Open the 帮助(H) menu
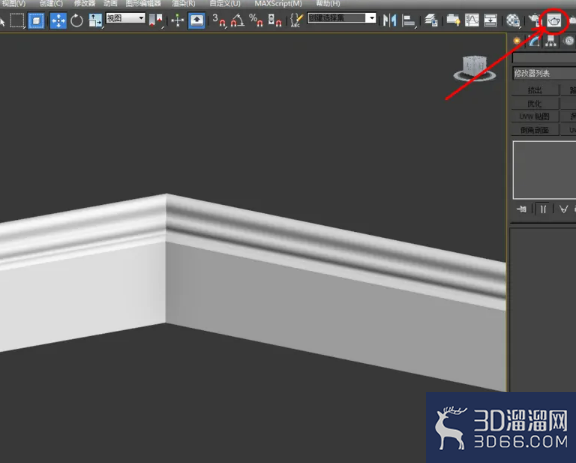 (328, 4)
